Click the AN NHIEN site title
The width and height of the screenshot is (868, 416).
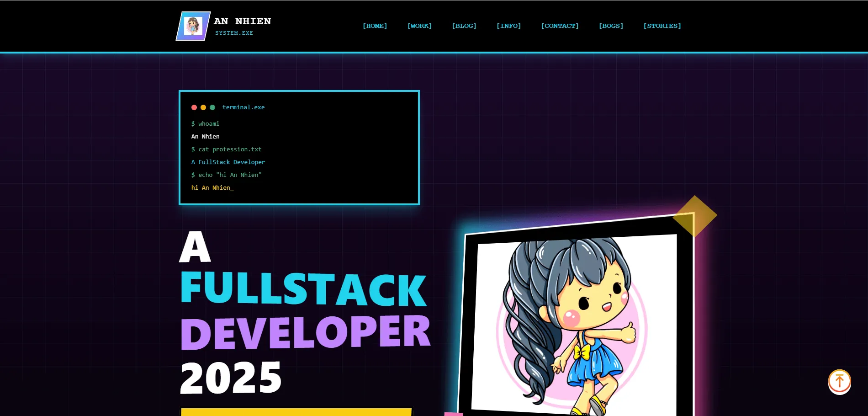(x=242, y=21)
